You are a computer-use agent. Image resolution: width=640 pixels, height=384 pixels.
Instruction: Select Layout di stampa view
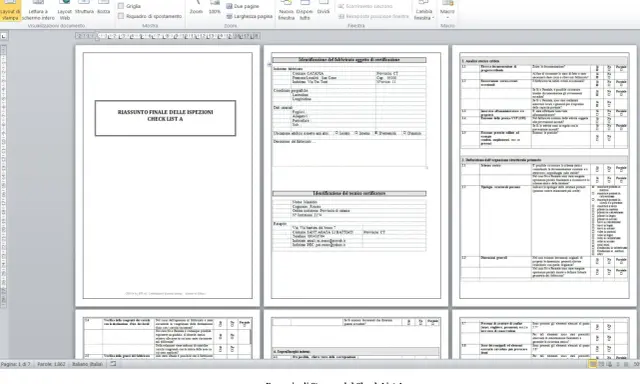pos(10,10)
